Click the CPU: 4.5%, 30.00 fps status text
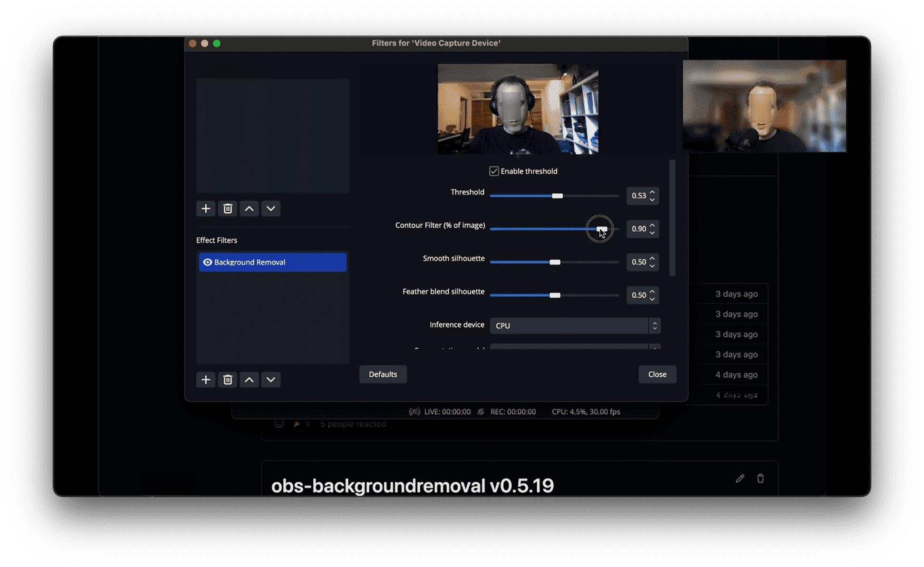Image resolution: width=924 pixels, height=567 pixels. (586, 412)
